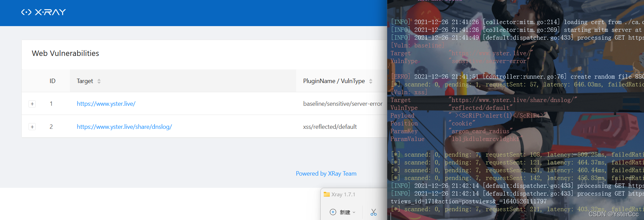Expand row 1 vulnerability details
This screenshot has width=644, height=220.
coord(32,104)
